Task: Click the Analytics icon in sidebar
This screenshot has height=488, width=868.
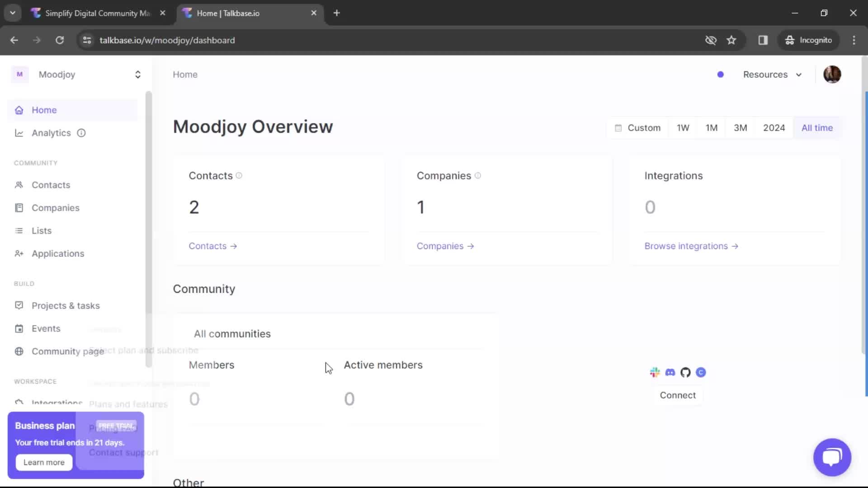Action: point(19,133)
